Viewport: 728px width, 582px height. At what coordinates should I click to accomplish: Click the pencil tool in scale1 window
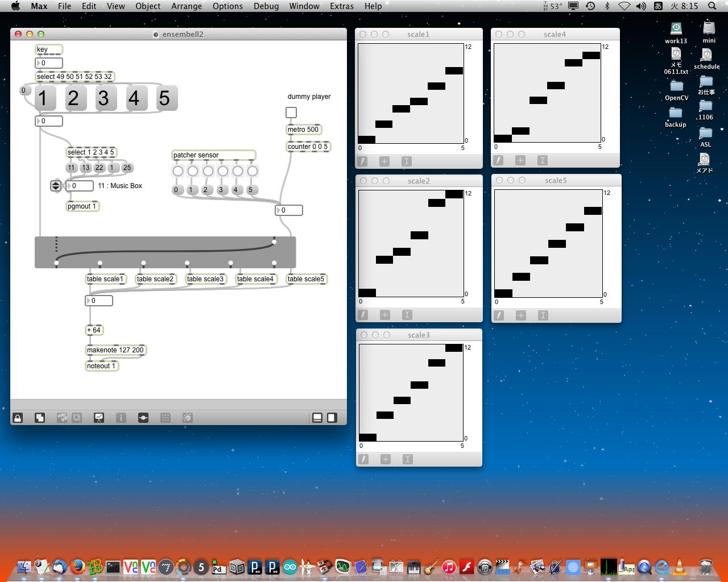362,161
